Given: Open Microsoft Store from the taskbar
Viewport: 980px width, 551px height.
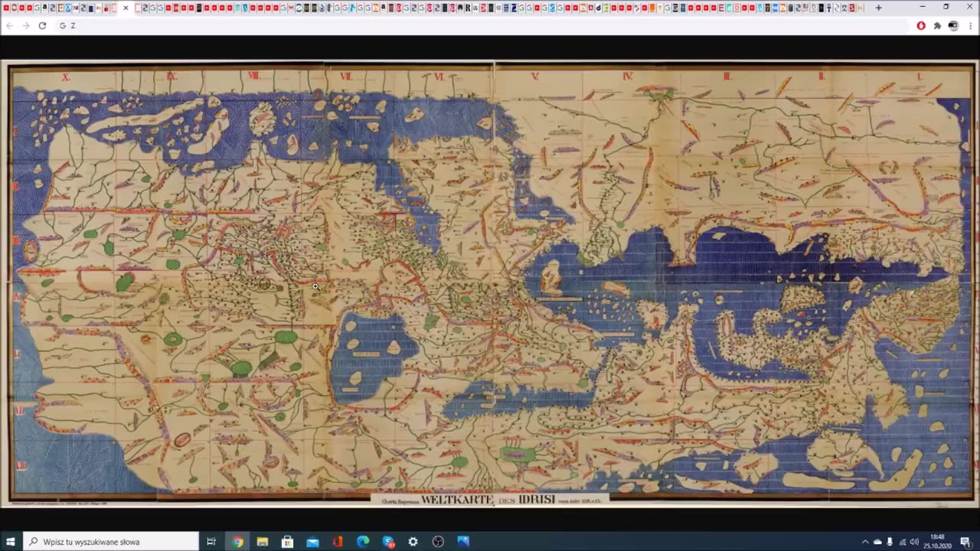Looking at the screenshot, I should 287,542.
